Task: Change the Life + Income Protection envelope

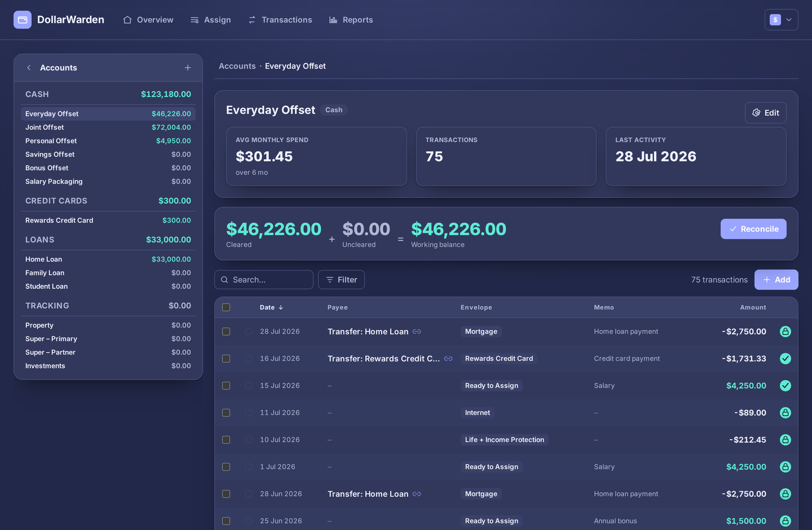Action: click(x=504, y=440)
